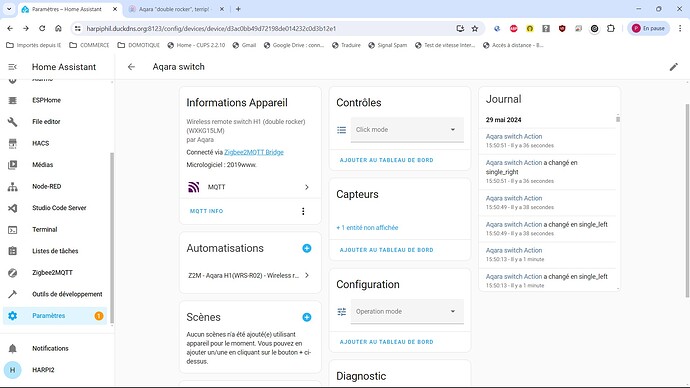Open the DOMOTIQUE bookmark folder
Screen dimensions: 690x388
(139, 45)
